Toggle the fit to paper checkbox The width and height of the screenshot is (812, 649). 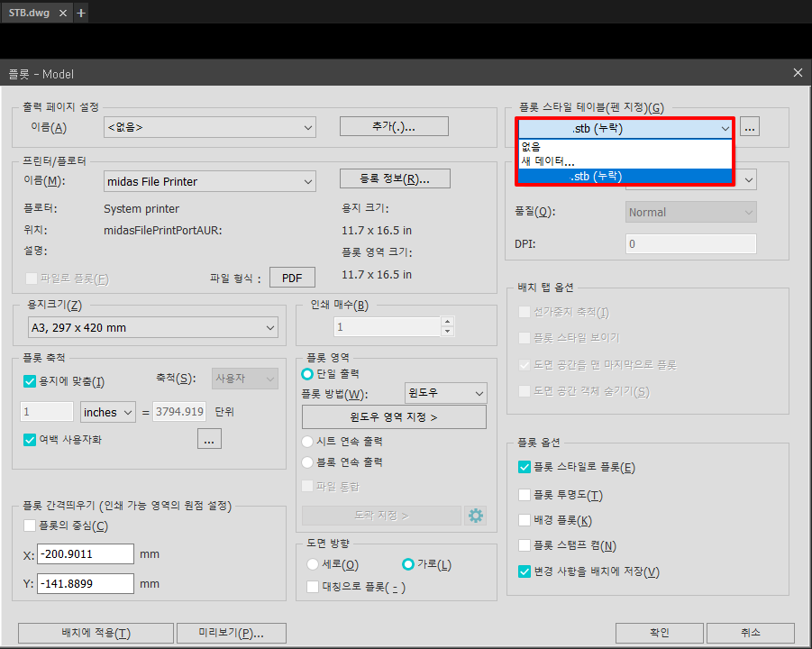point(30,381)
